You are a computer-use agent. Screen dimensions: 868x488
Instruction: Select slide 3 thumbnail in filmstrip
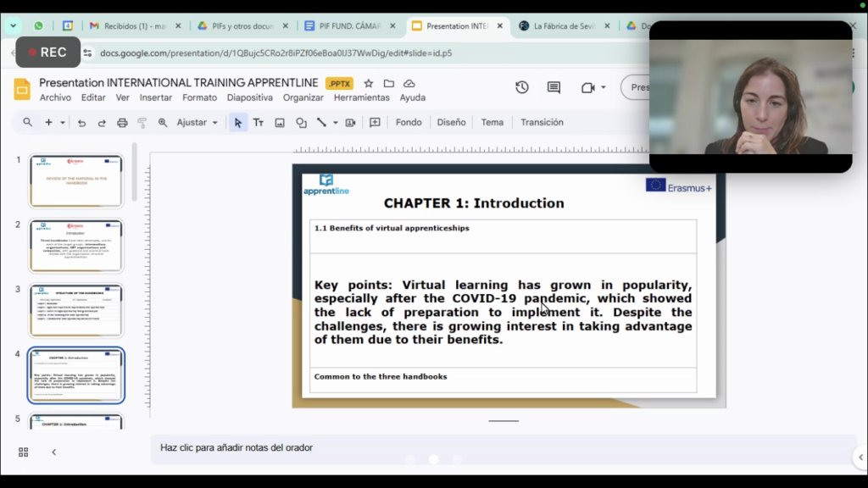[x=76, y=311]
